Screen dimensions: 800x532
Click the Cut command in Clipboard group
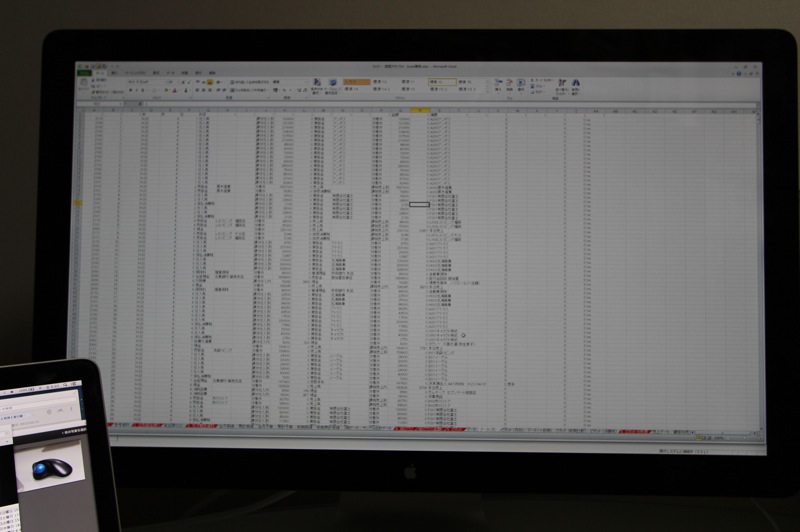(x=101, y=80)
